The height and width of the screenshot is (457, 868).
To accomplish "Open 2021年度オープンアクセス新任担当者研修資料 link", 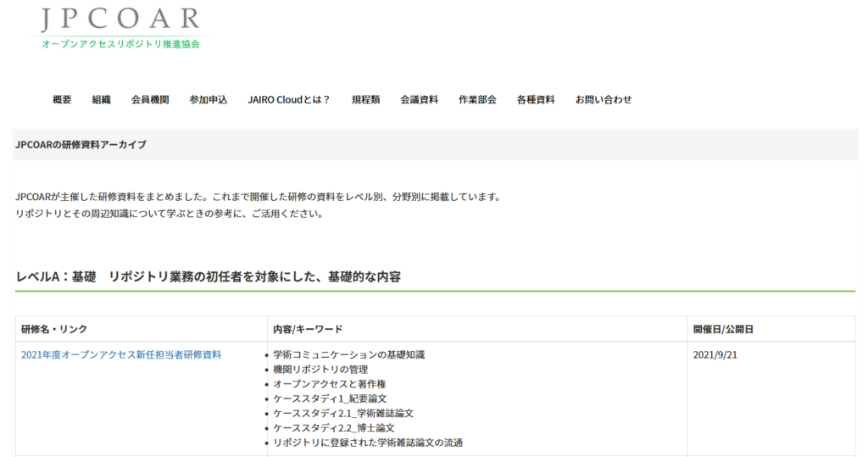I will pyautogui.click(x=121, y=354).
